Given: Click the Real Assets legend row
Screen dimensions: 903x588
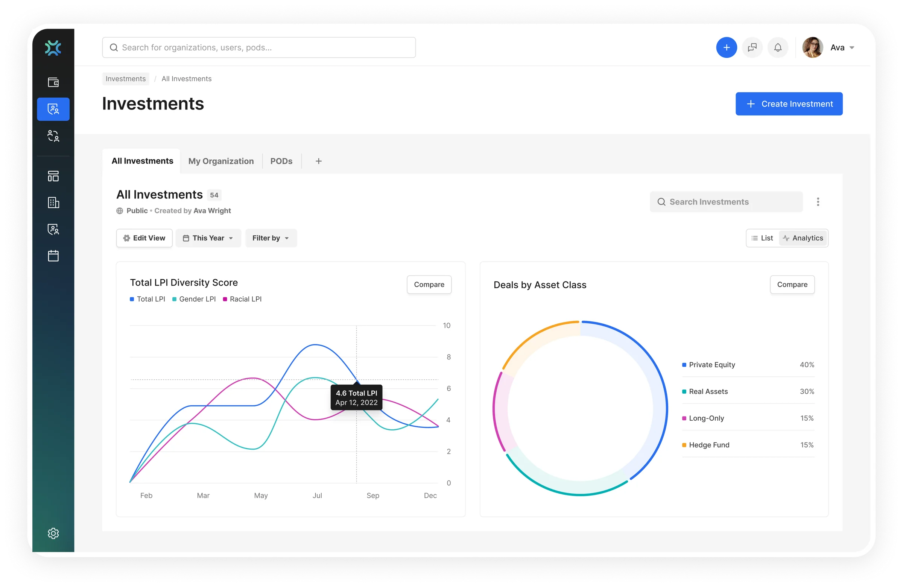Looking at the screenshot, I should coord(748,392).
